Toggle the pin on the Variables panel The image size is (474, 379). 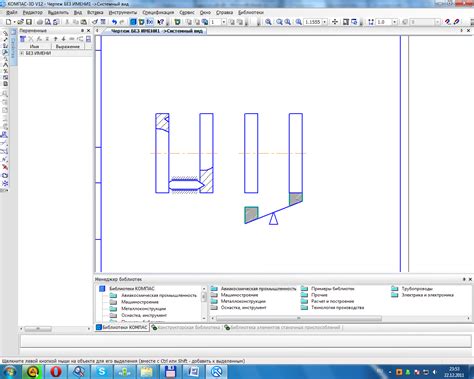click(x=82, y=31)
